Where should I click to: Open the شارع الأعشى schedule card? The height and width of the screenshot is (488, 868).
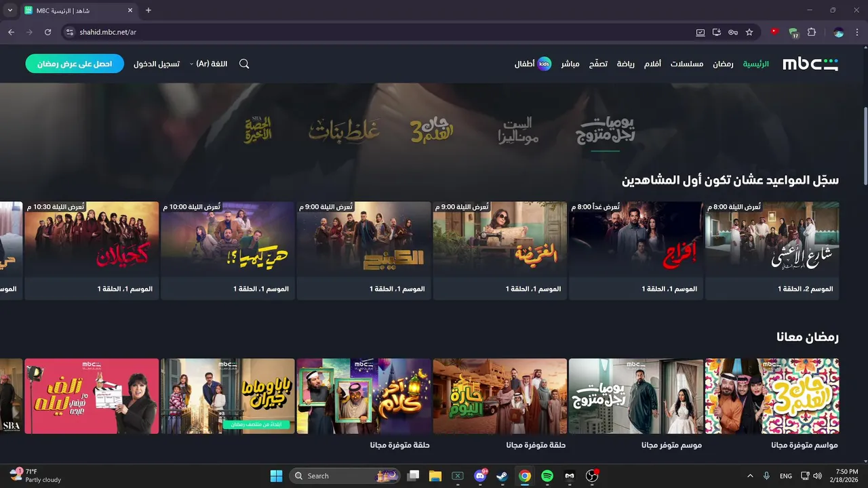click(x=772, y=251)
